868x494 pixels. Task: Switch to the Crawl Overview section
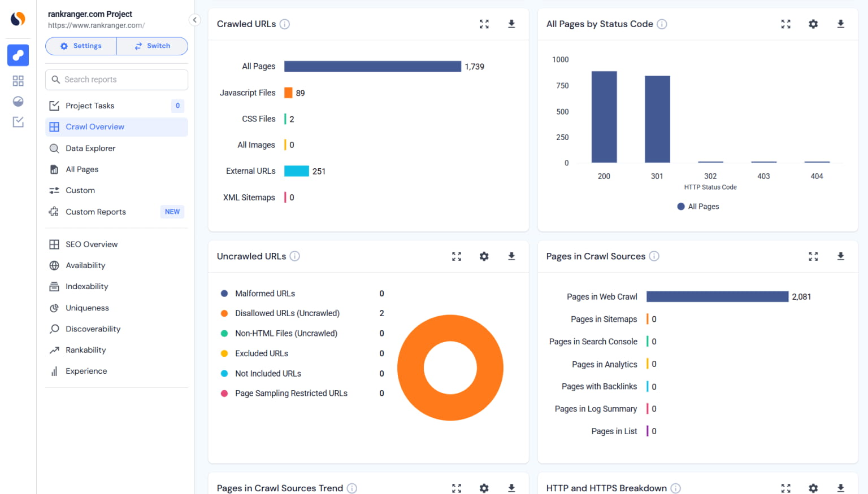(x=95, y=126)
